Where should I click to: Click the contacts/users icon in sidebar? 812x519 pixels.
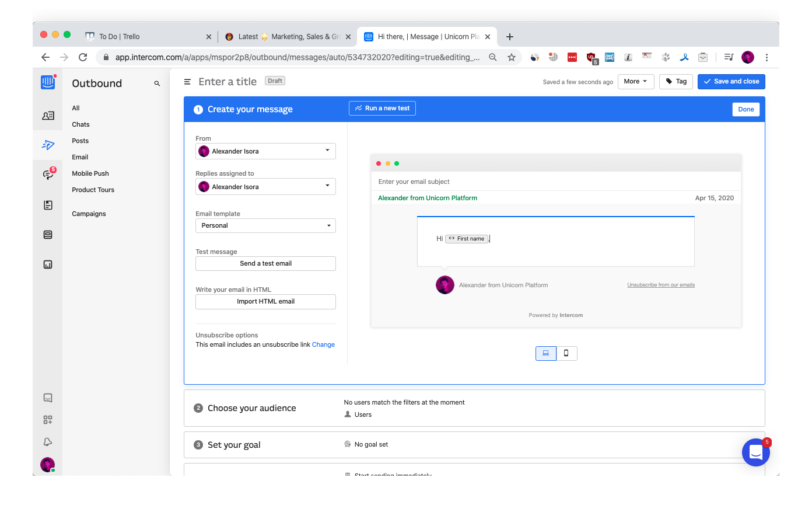click(x=48, y=116)
